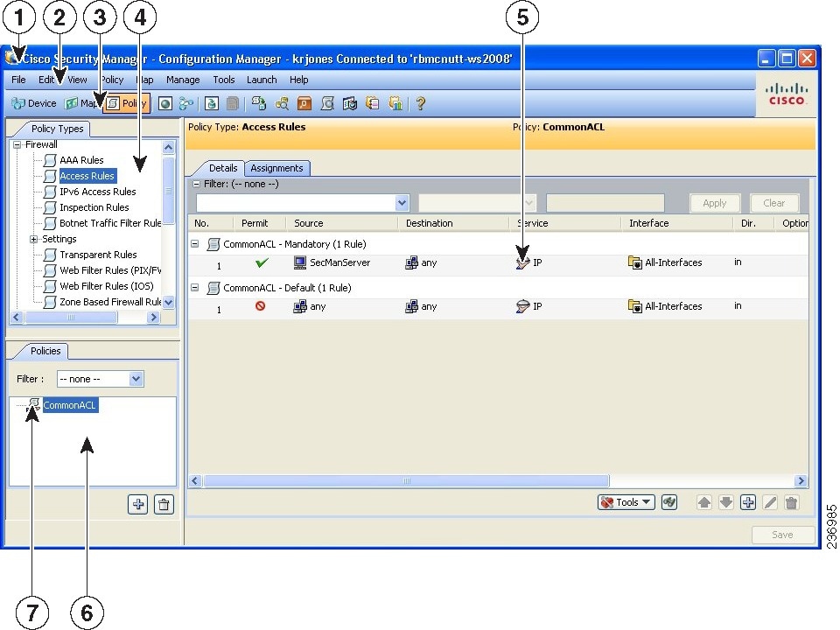840x630 pixels.
Task: Delete selected rule using trash icon
Action: tap(791, 502)
